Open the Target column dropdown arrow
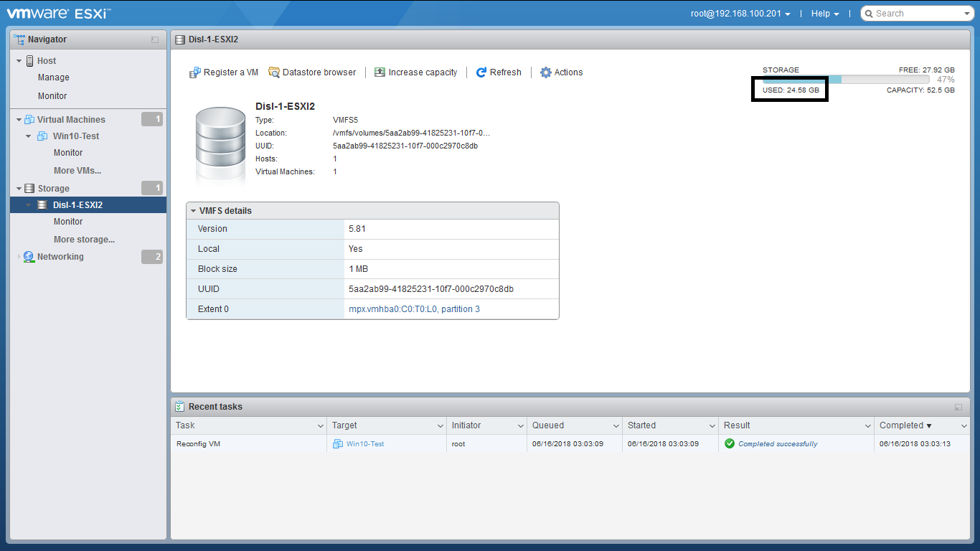Viewport: 980px width, 551px height. click(x=440, y=425)
